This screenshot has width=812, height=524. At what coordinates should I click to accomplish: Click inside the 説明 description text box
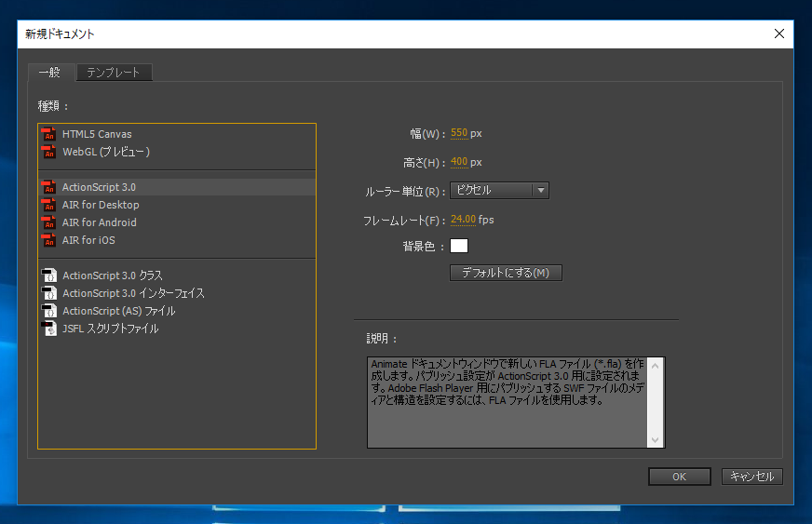click(507, 402)
